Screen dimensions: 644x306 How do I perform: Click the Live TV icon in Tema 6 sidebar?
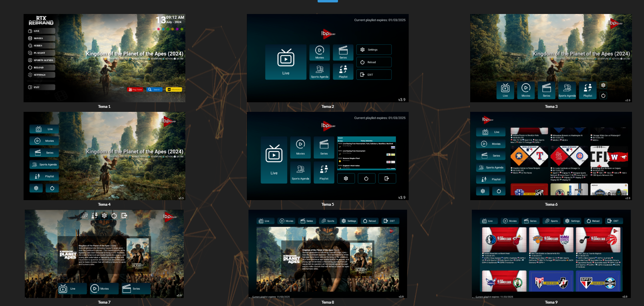click(x=485, y=132)
